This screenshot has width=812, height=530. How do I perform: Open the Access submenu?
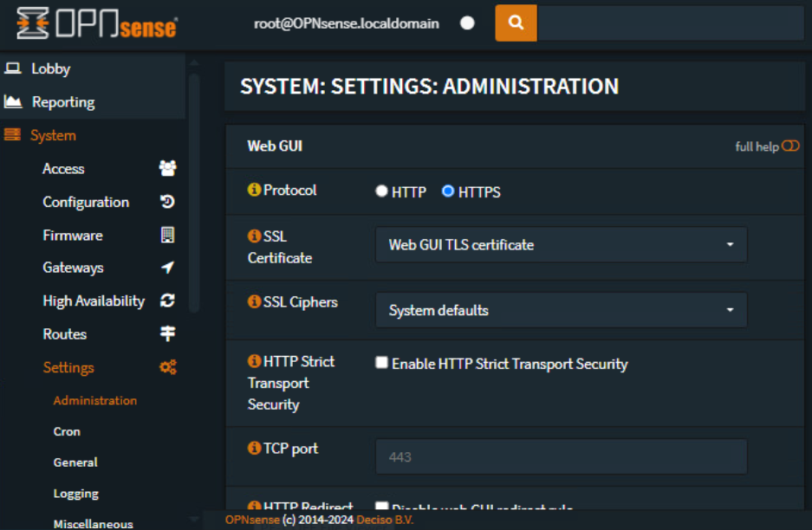(63, 169)
